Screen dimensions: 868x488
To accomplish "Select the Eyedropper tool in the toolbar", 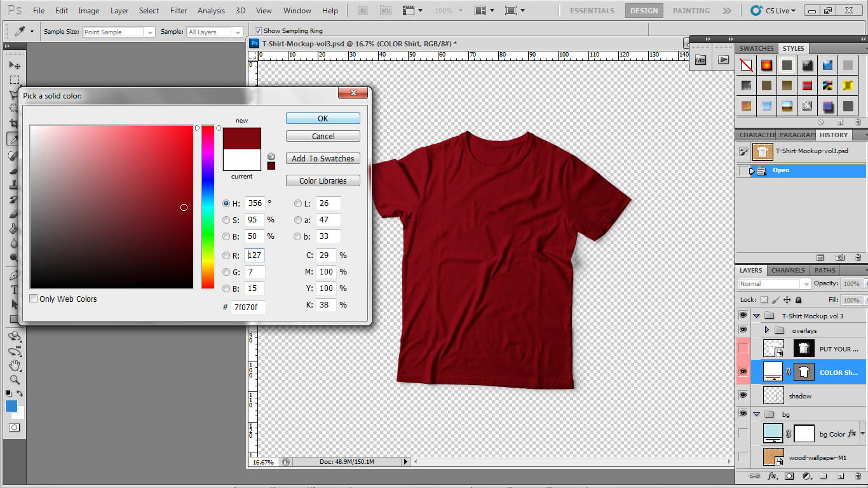I will click(x=14, y=139).
